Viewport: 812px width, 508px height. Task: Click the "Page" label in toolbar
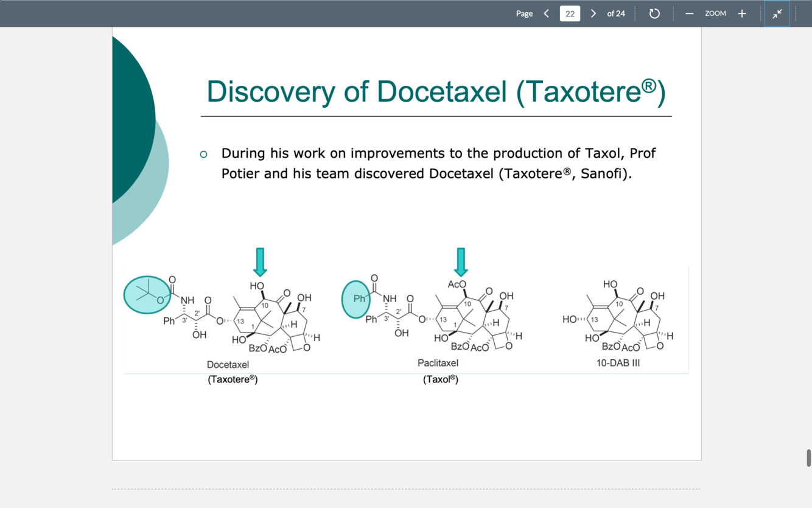click(x=524, y=13)
